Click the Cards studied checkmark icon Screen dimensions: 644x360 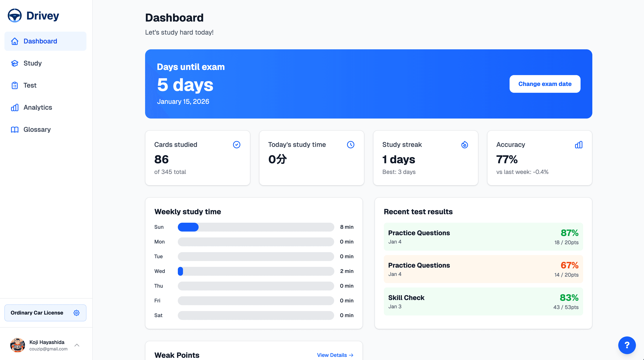click(x=236, y=145)
